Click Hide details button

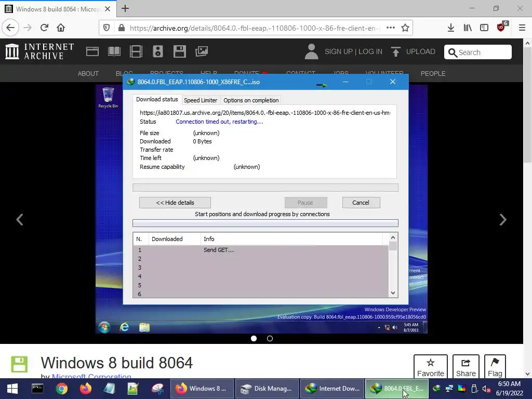[x=175, y=203]
